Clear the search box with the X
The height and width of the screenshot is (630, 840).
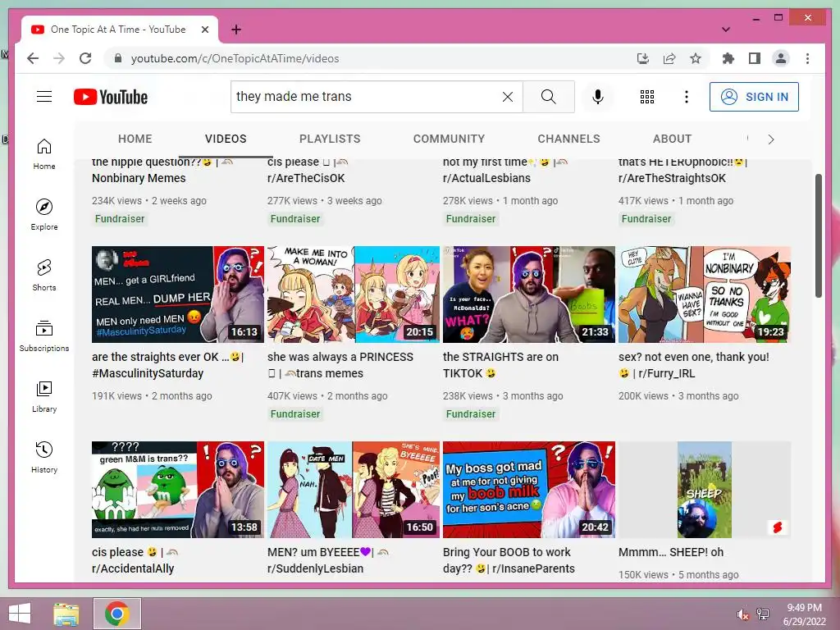(x=507, y=97)
